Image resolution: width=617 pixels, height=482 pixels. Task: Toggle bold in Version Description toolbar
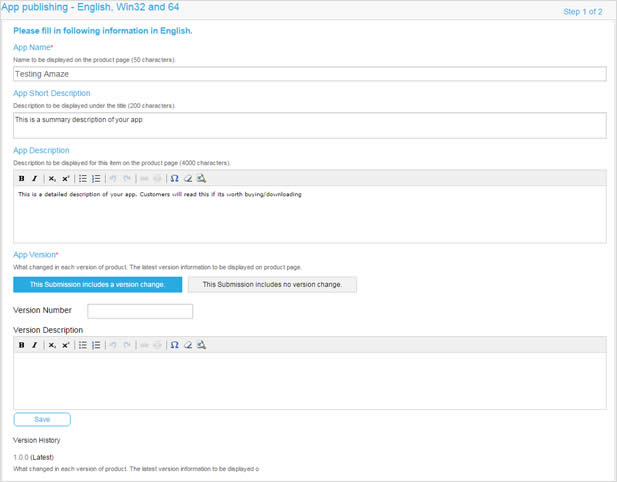pos(22,345)
